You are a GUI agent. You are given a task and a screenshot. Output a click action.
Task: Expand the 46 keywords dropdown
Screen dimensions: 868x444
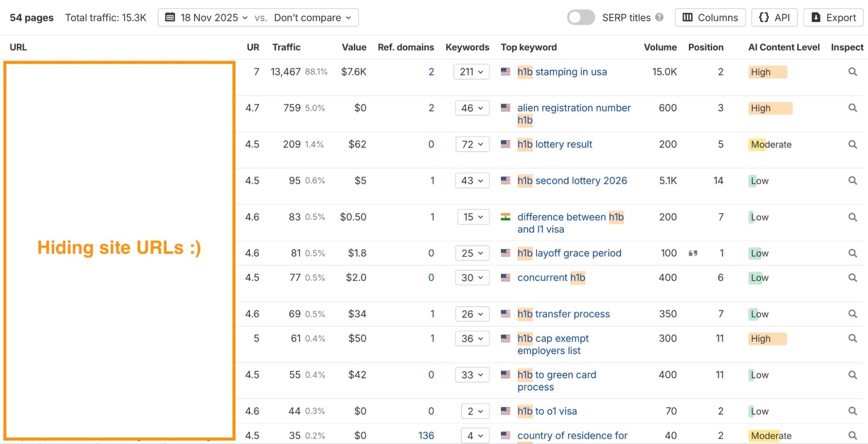pyautogui.click(x=472, y=108)
